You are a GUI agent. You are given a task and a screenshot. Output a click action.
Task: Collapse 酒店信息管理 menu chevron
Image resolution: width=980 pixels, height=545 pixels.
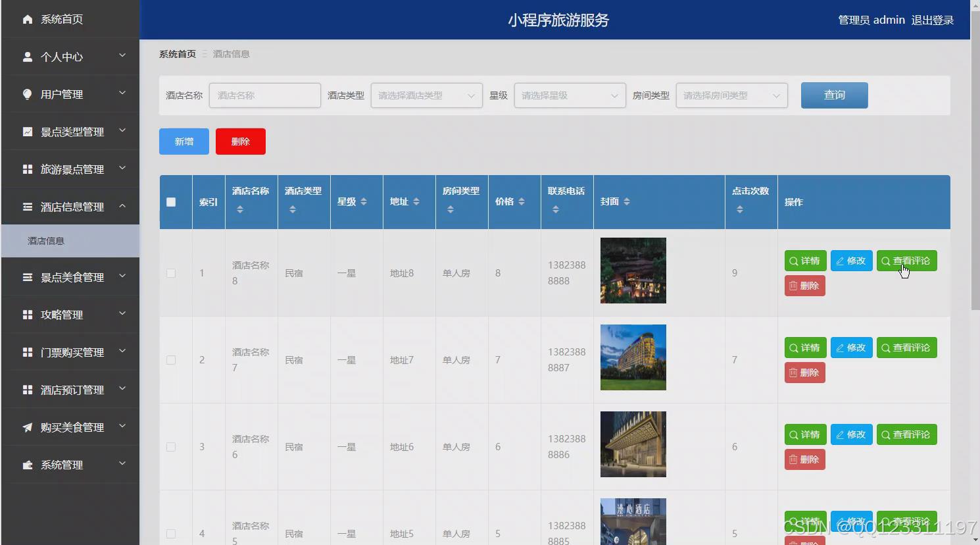122,206
